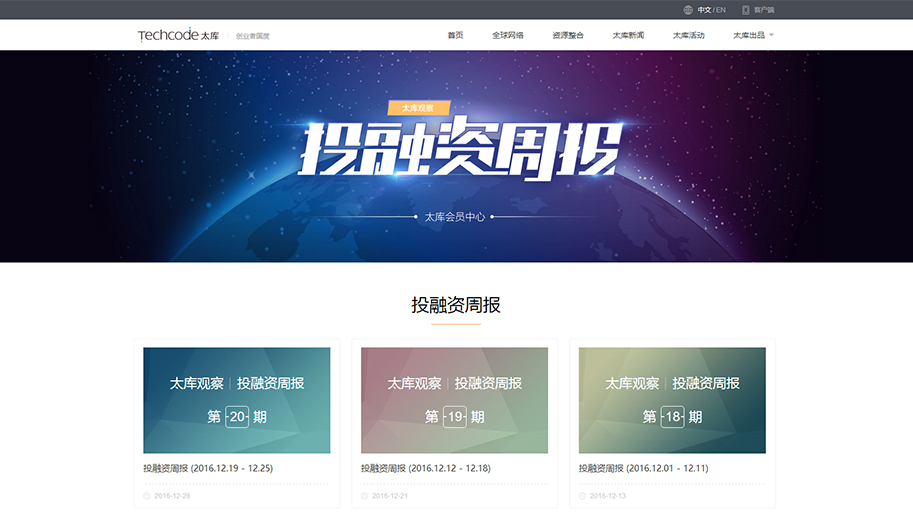
Task: Click the mobile phone client icon
Action: [745, 10]
